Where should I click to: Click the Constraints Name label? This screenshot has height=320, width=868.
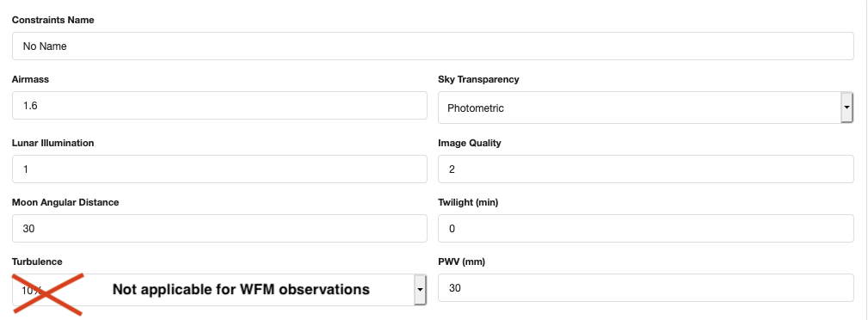click(53, 20)
